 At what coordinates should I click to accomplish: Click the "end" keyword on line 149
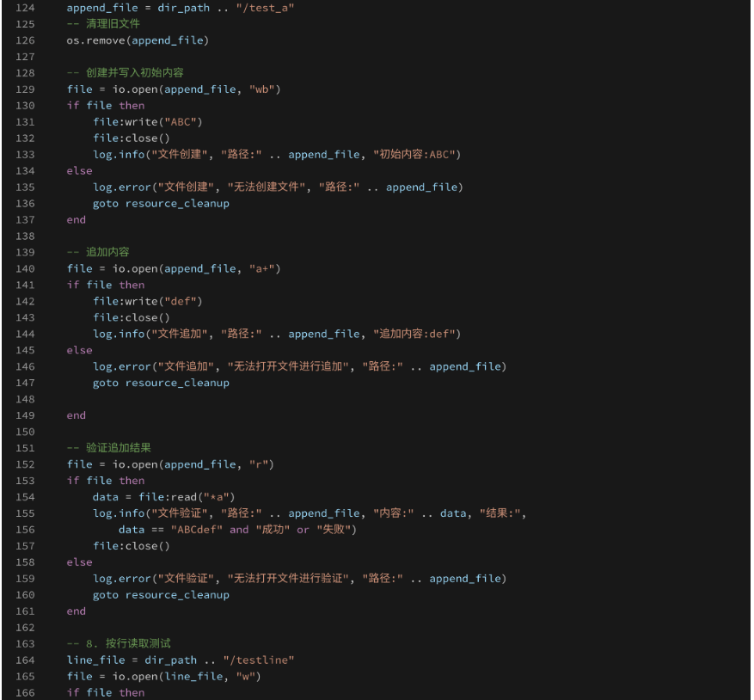77,415
